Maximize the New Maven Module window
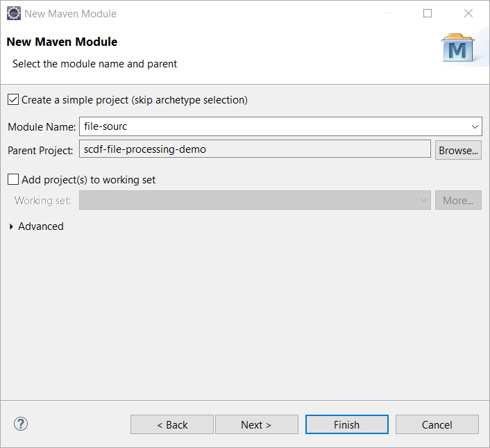490x448 pixels. point(428,13)
